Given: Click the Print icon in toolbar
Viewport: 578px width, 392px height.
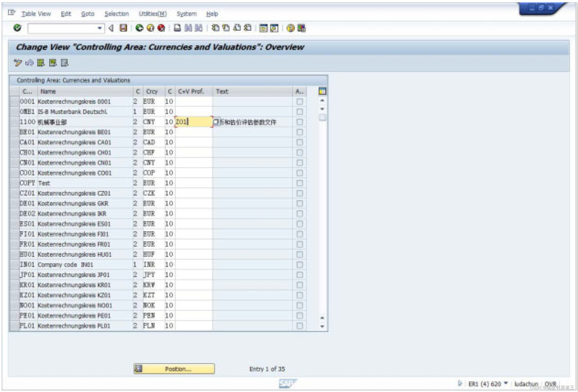Looking at the screenshot, I should point(177,28).
